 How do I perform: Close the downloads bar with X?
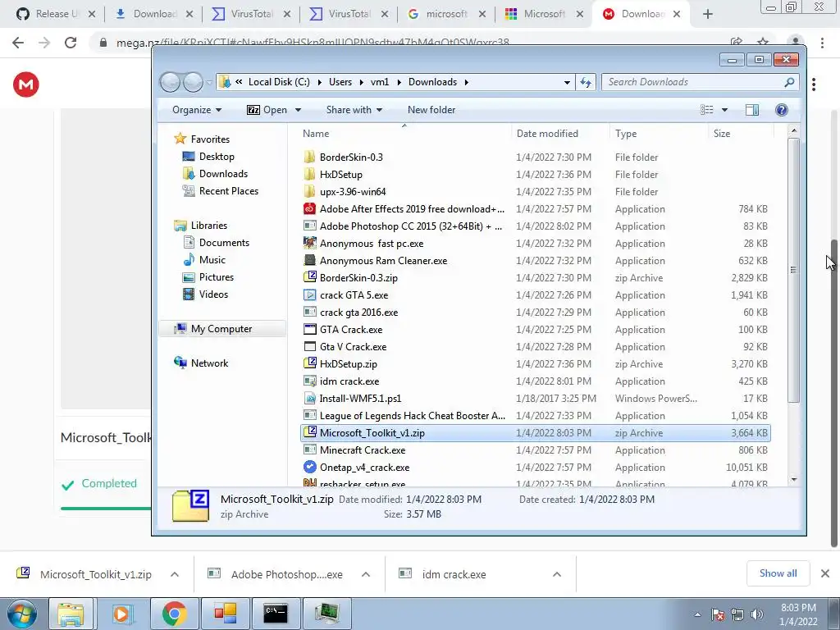pyautogui.click(x=825, y=573)
